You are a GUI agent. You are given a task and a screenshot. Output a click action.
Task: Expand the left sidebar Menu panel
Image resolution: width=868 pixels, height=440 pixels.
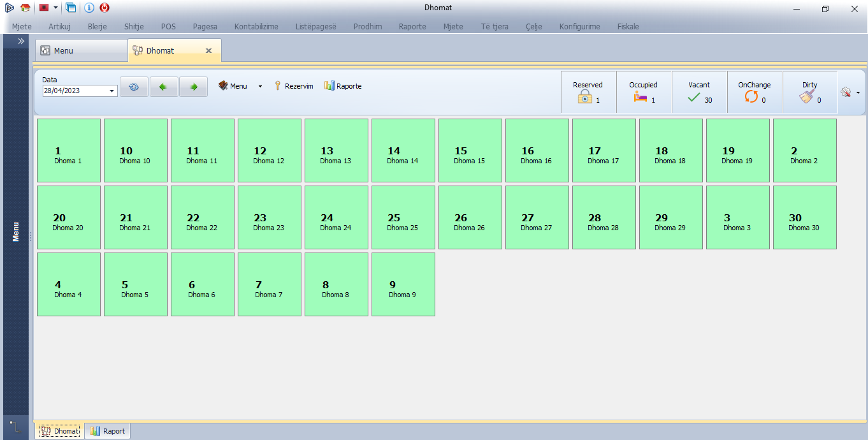coord(20,41)
